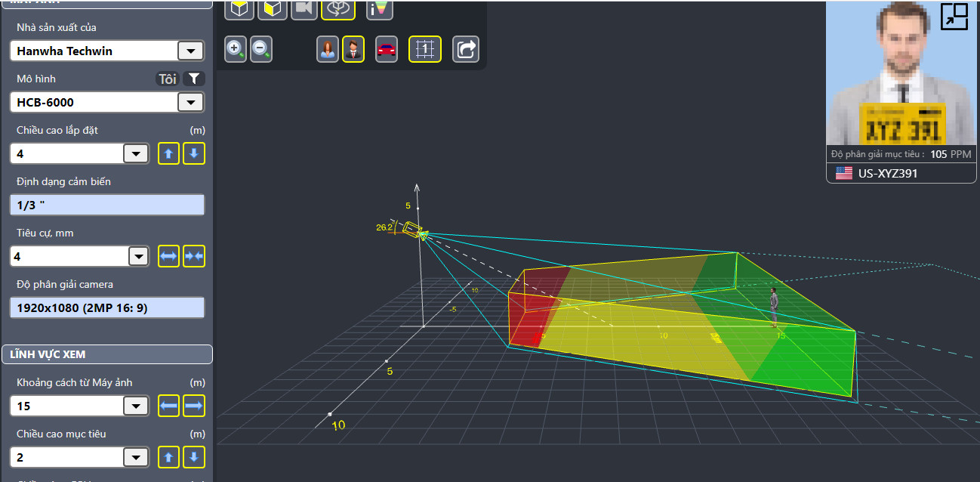Select the red car target icon
This screenshot has height=482, width=980.
(387, 50)
